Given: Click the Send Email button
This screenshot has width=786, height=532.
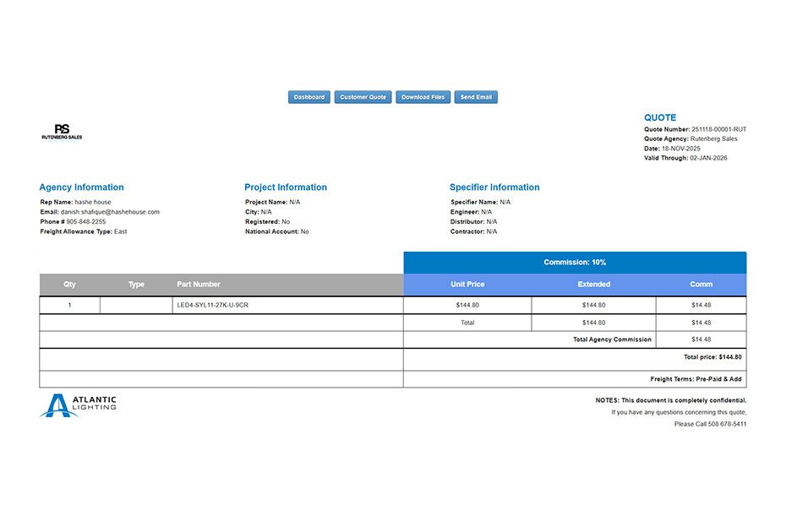Looking at the screenshot, I should (476, 97).
